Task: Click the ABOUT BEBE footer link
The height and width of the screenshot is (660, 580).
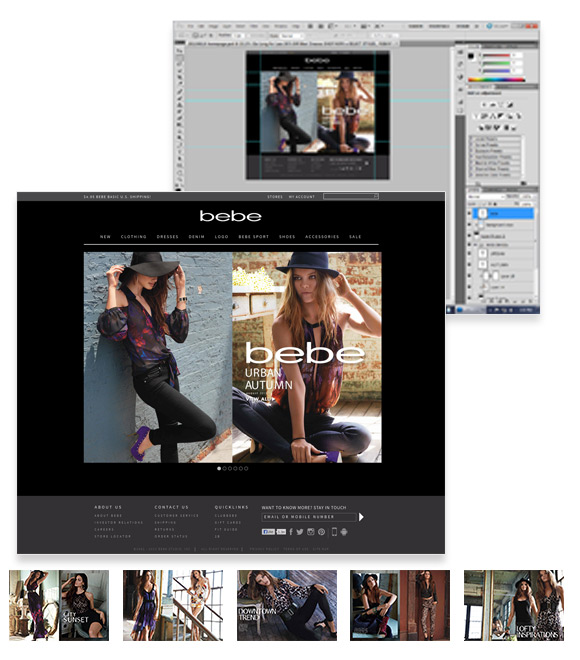Action: coord(108,516)
